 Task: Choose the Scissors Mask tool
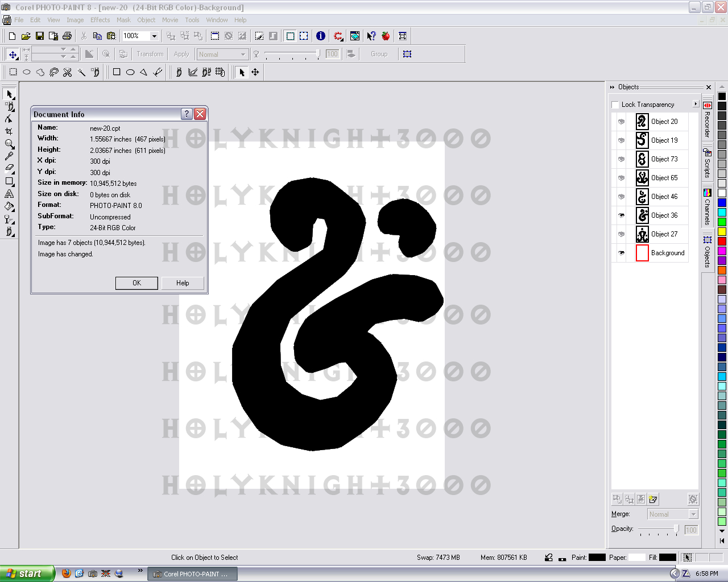point(68,72)
